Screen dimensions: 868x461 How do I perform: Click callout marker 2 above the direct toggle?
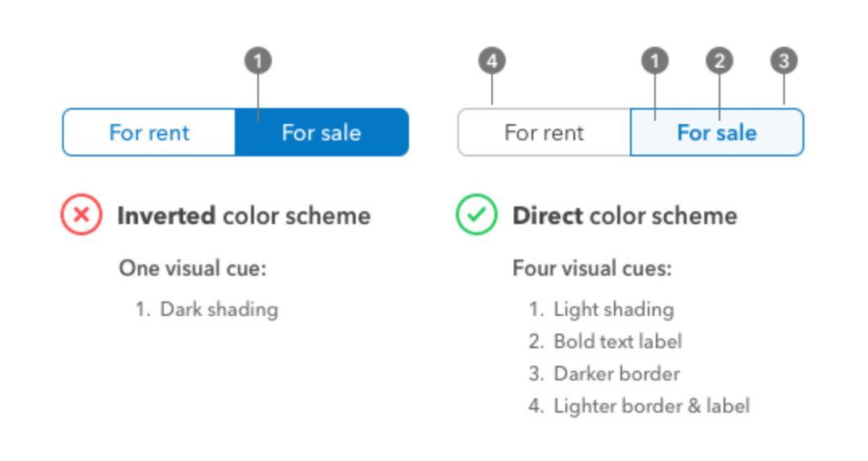tap(719, 60)
